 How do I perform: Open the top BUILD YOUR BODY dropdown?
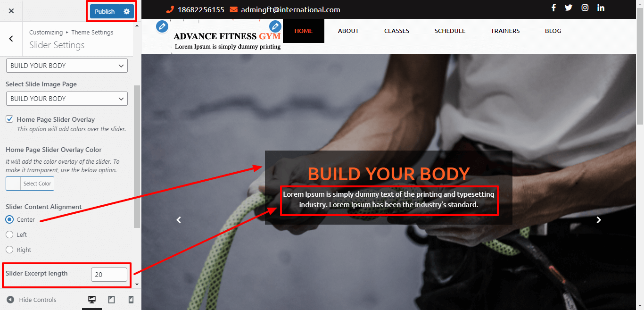point(66,66)
